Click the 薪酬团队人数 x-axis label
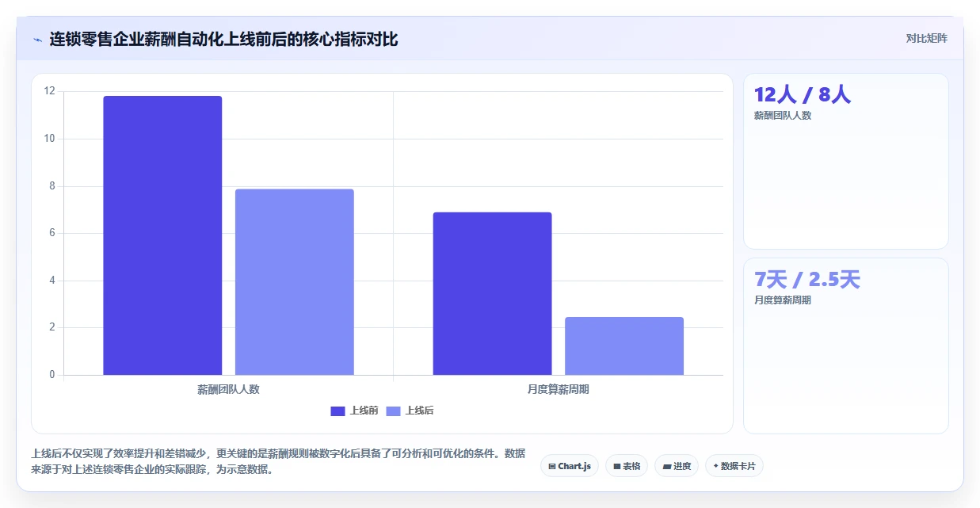This screenshot has width=980, height=508. coord(228,389)
